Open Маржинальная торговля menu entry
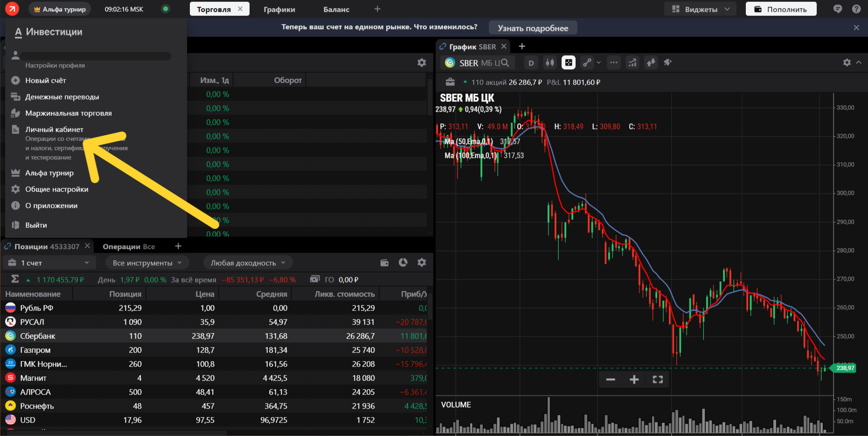 coord(69,113)
